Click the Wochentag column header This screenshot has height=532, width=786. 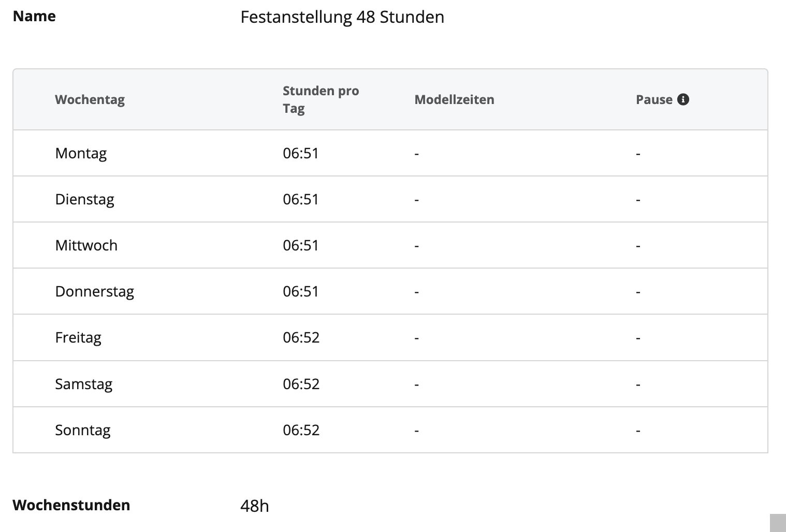[x=90, y=99]
